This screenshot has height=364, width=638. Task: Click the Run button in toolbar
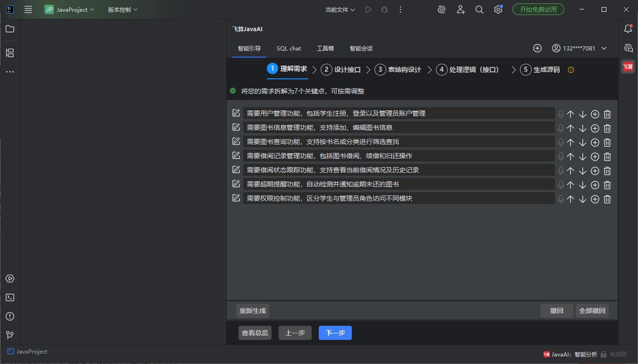(x=368, y=9)
